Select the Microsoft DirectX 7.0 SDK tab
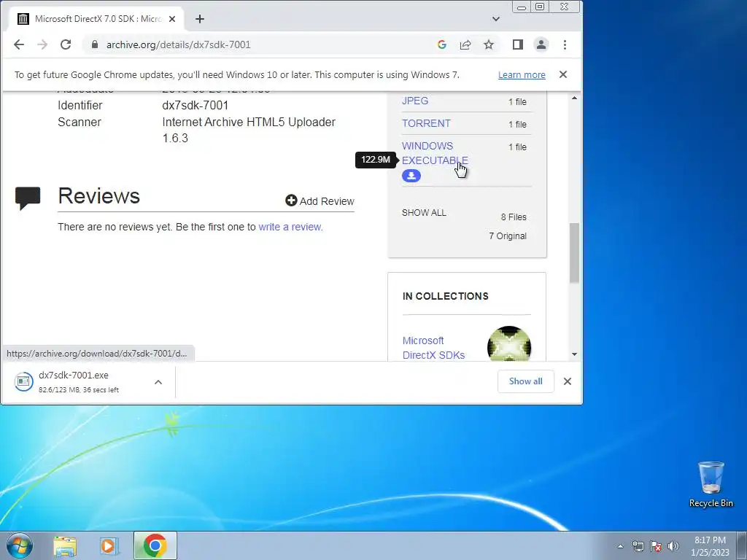Viewport: 747px width, 560px height. (98, 19)
